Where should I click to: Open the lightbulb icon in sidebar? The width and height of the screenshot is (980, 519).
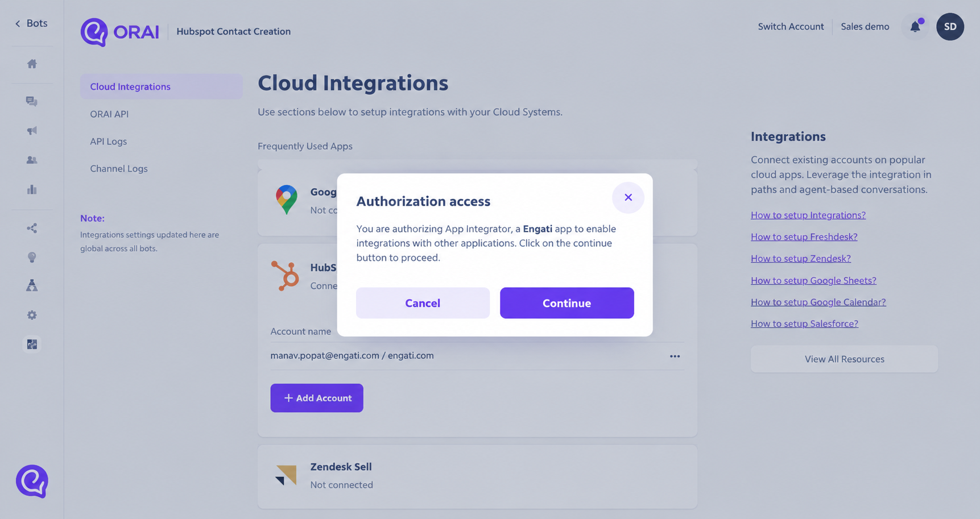click(32, 258)
